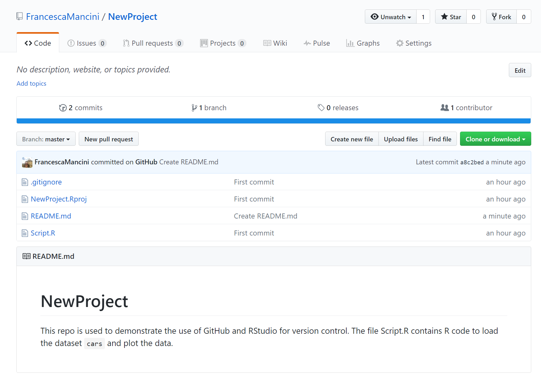Click the fork icon on Fork button
541x392 pixels.
tap(494, 17)
